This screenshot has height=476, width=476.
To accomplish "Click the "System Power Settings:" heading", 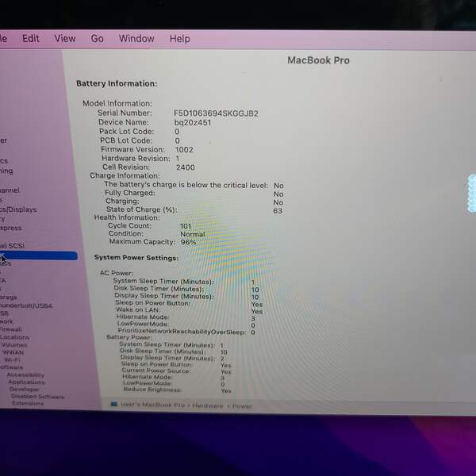I will coord(136,258).
